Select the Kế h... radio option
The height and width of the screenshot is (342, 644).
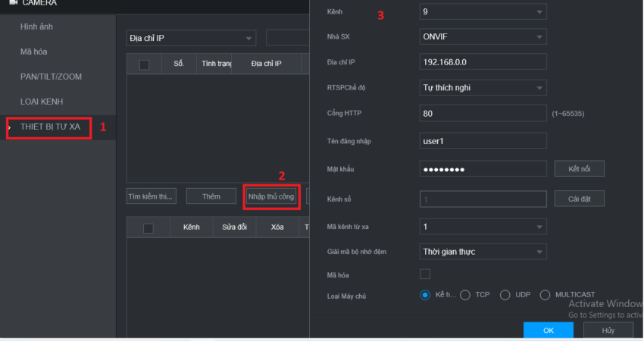425,295
